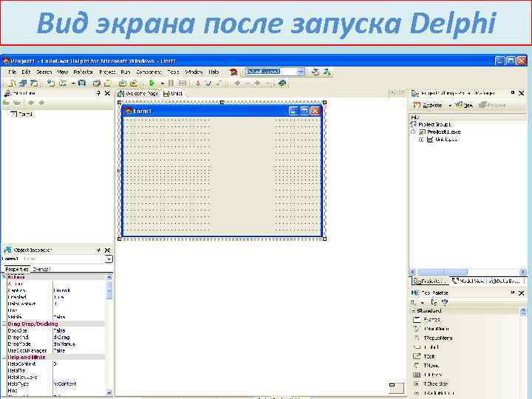Screen dimensions: 532x399
Task: Click the Save Desktop layout icon
Action: coord(316,72)
